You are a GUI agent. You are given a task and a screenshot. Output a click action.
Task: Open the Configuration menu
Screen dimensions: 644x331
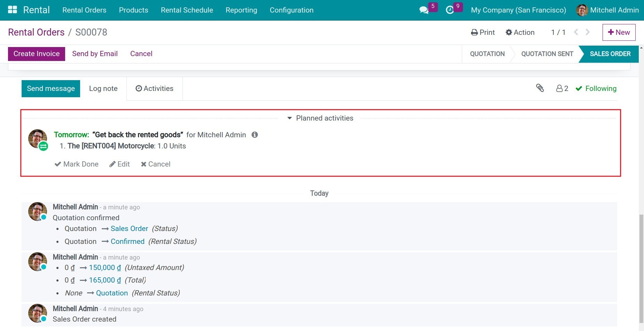point(292,10)
